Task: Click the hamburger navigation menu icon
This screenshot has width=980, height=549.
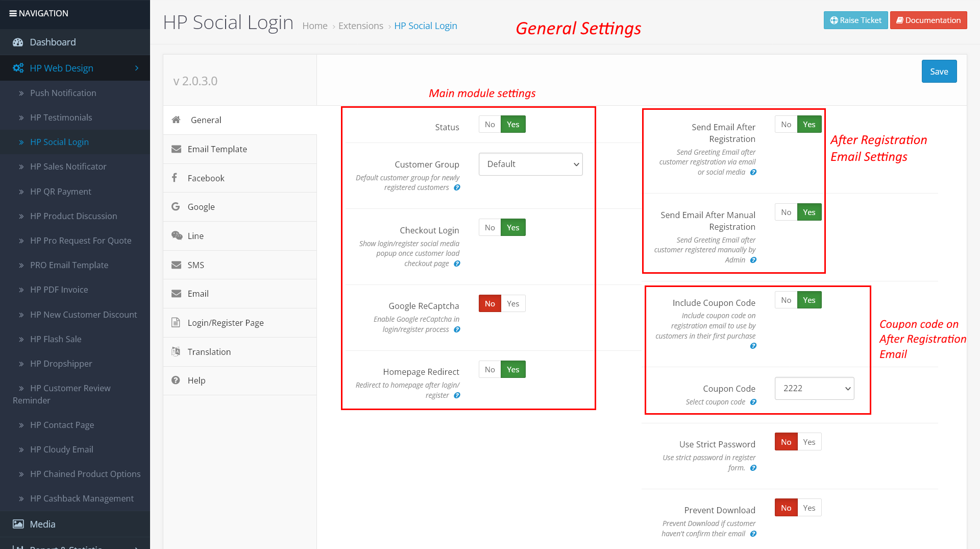Action: [13, 13]
